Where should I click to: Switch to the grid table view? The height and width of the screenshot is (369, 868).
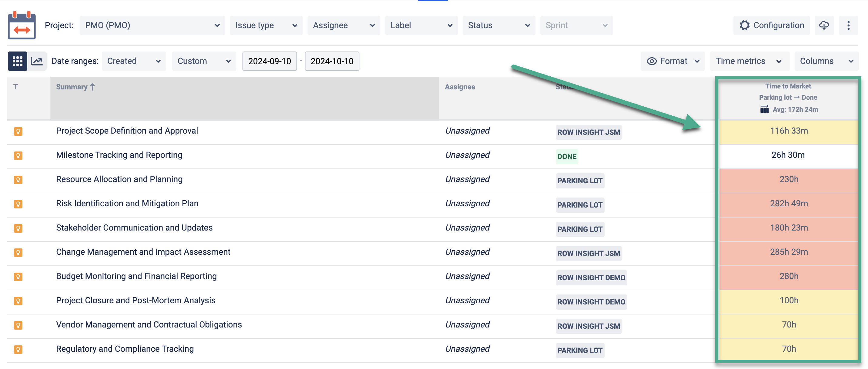click(x=17, y=61)
